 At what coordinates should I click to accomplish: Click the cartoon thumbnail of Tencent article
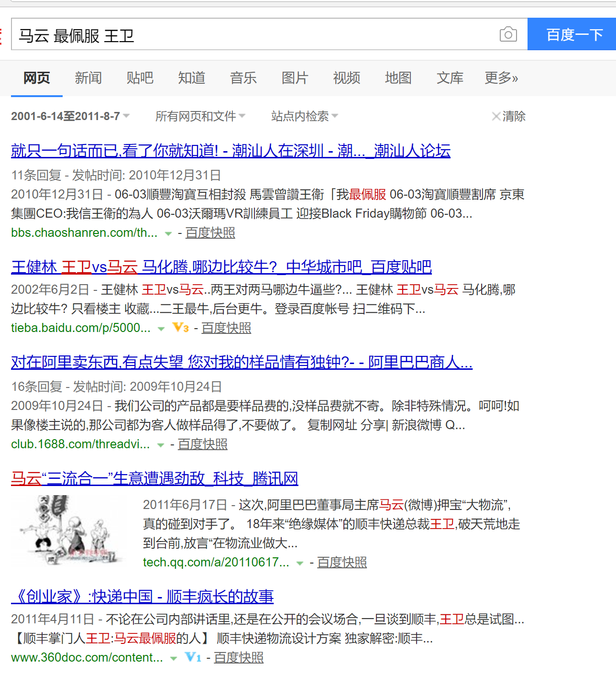click(69, 530)
